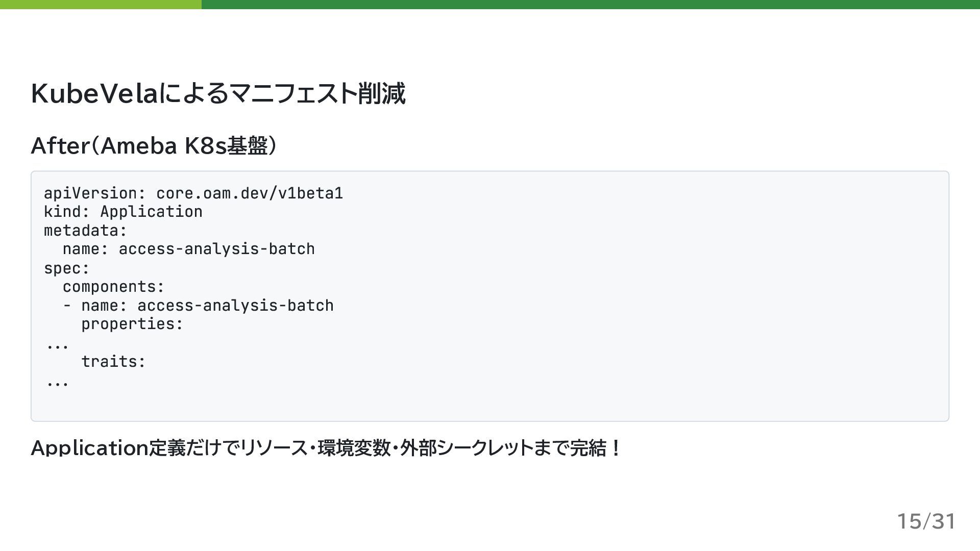Click "core.oam.dev/v1beta1" value in the code
The image size is (980, 551).
250,193
